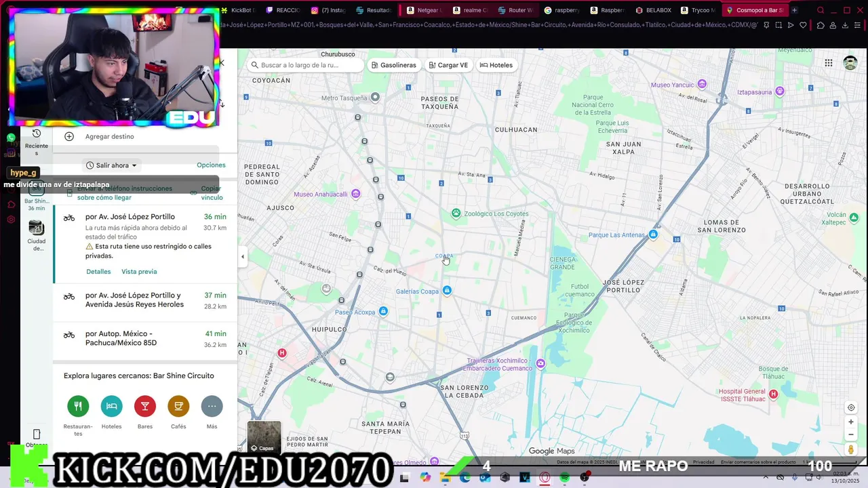Select the Zoológico Los Coyotes pin
Screen dimensions: 868x488
point(456,213)
